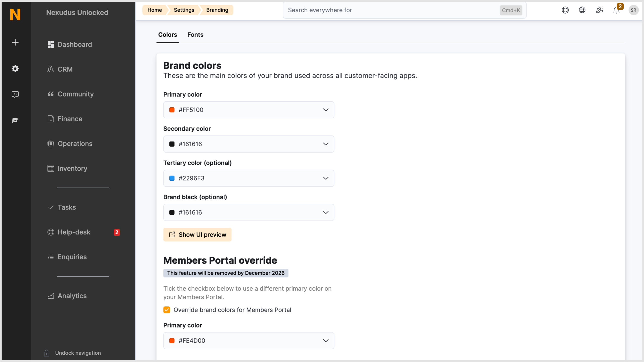Click the Analytics chart icon
The image size is (644, 362).
click(51, 296)
